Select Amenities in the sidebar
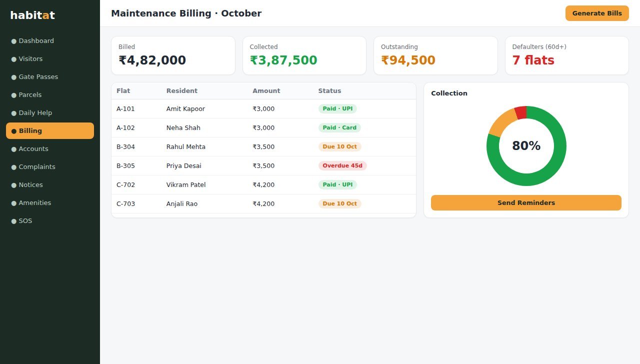This screenshot has width=640, height=364. pyautogui.click(x=50, y=203)
